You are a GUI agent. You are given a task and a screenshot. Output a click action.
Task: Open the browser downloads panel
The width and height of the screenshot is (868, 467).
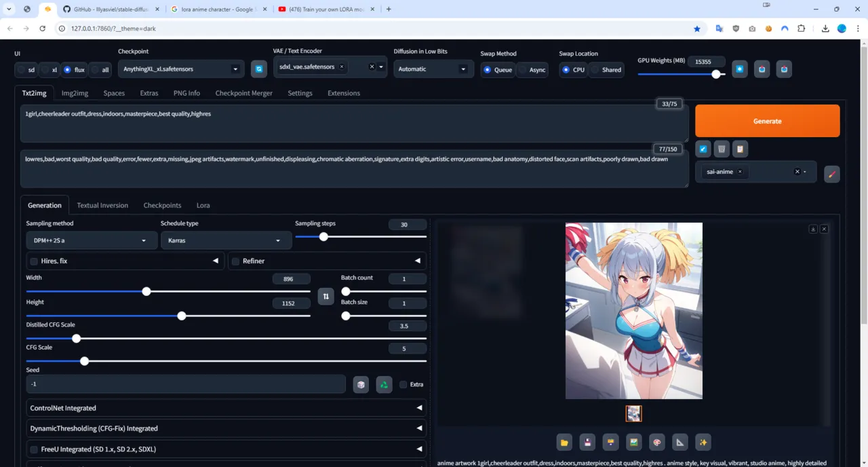(x=825, y=29)
